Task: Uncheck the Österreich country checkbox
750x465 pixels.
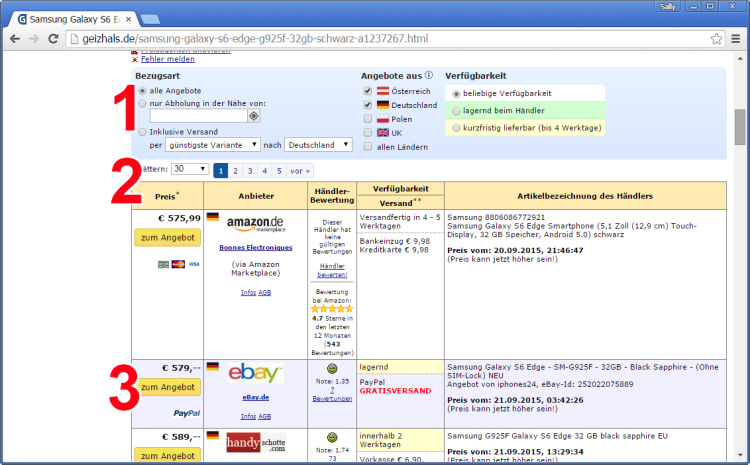Action: [x=368, y=91]
